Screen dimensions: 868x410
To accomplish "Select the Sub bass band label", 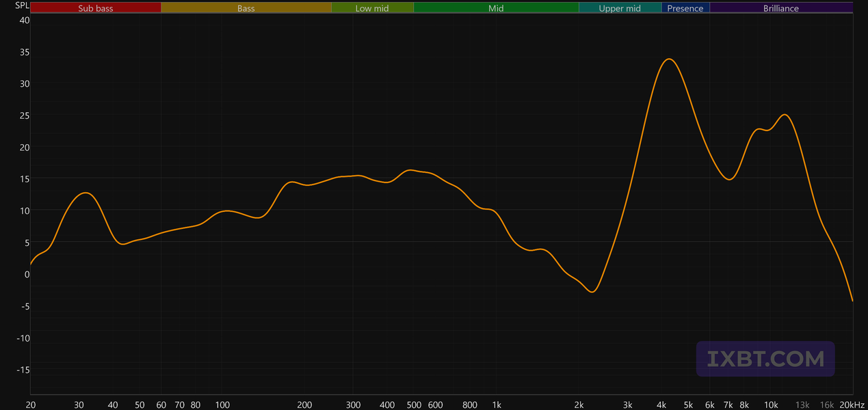I will (96, 8).
